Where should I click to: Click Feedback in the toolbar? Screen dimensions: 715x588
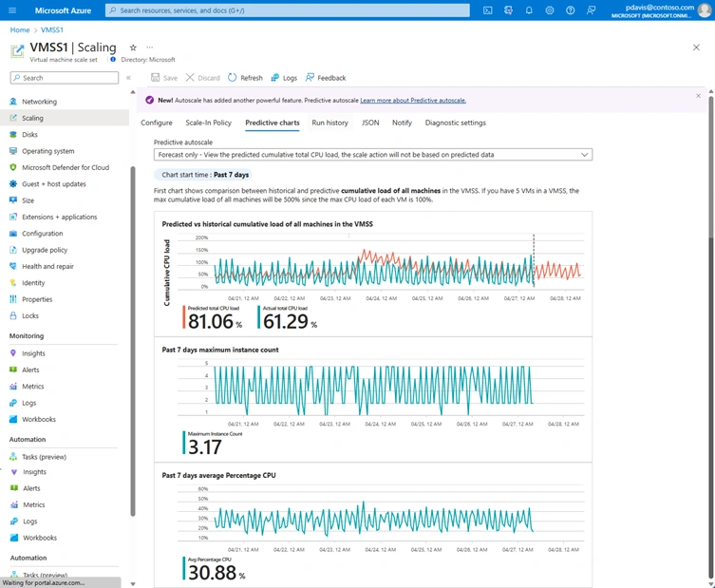[326, 78]
